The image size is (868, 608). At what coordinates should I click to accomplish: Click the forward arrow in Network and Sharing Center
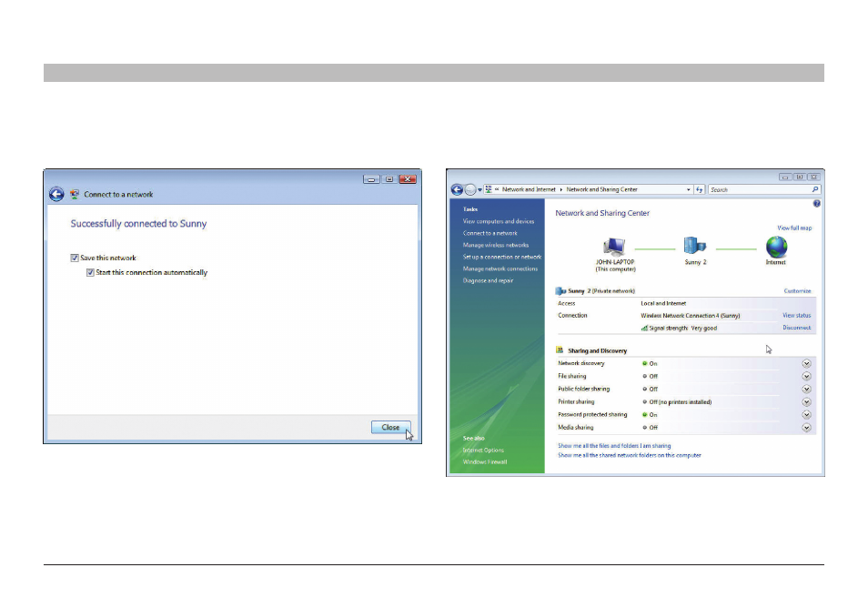pos(470,190)
